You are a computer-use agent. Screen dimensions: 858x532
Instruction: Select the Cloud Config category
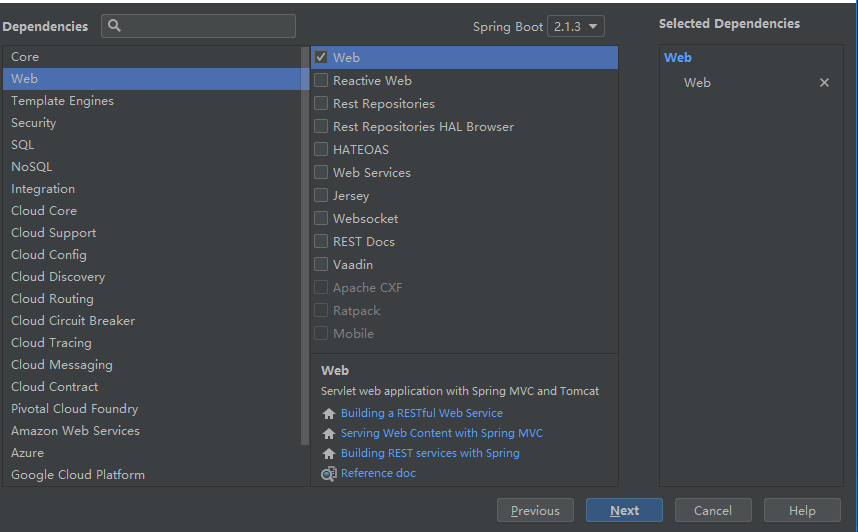[152, 255]
